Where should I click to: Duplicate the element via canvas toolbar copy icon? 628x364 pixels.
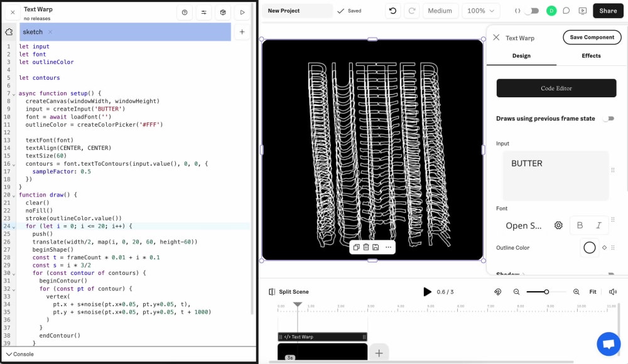[357, 247]
